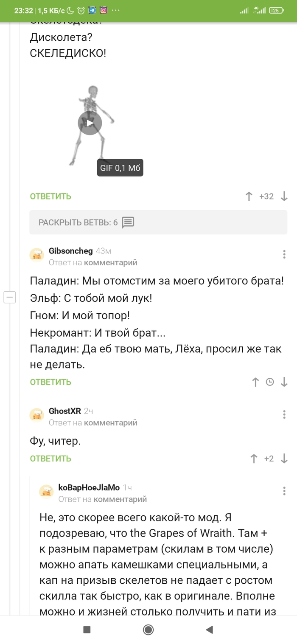Screen dimensions: 297x644
Task: Reply to the СКЕЛЕДИСКО comment
Action: click(50, 197)
